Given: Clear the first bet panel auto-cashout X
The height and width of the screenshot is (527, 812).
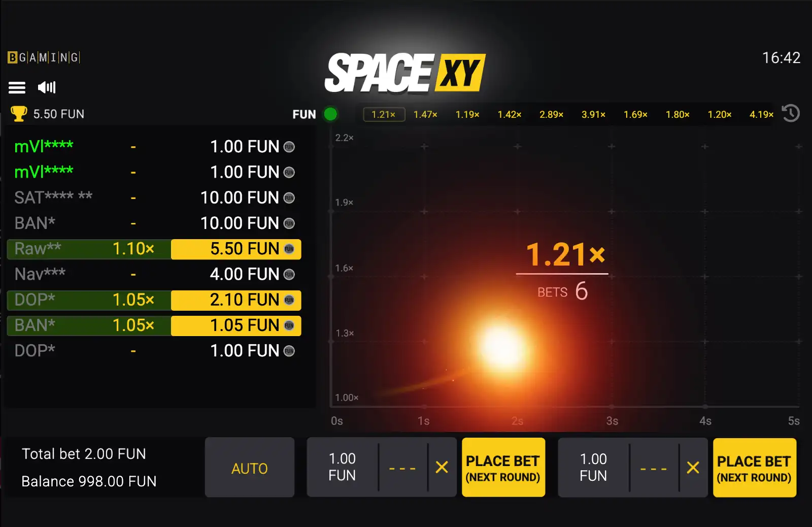Looking at the screenshot, I should 442,467.
